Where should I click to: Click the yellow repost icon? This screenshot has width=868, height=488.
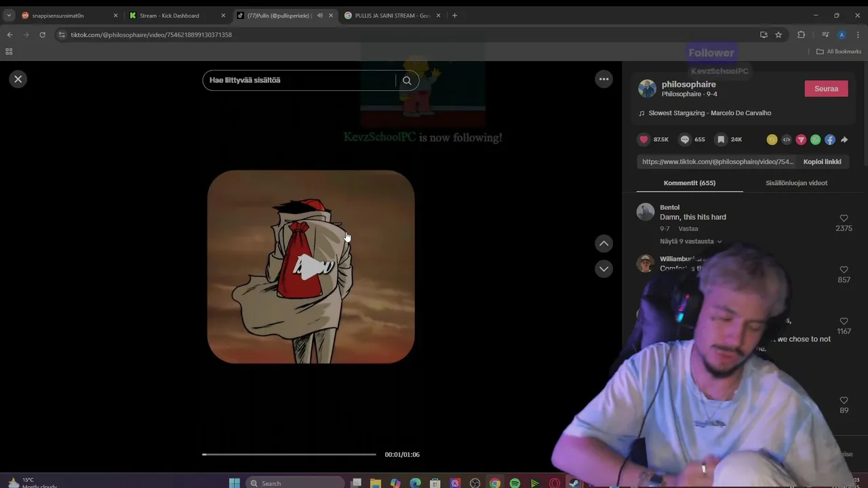coord(772,140)
